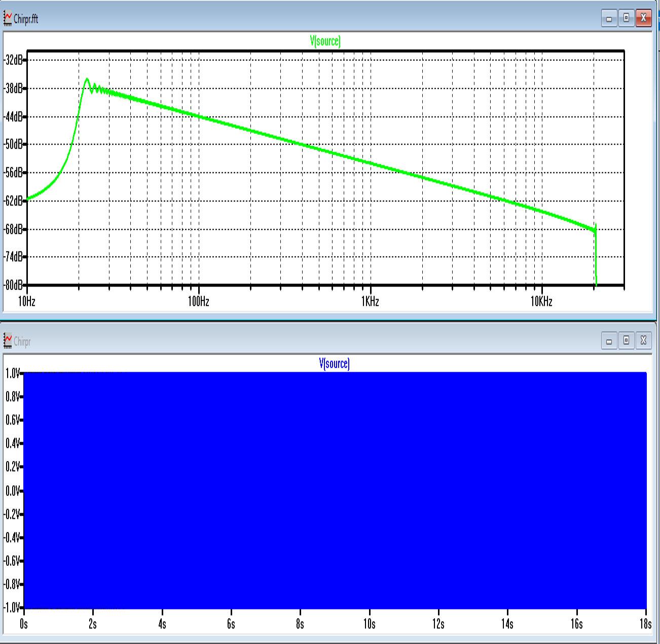Click the 2s time axis label
This screenshot has width=660, height=644.
pyautogui.click(x=93, y=624)
